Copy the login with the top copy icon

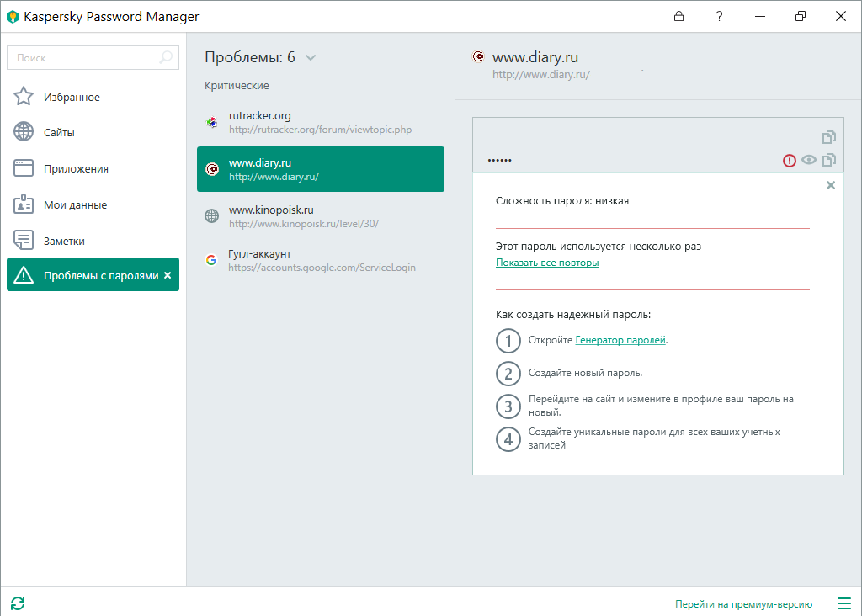pos(829,136)
